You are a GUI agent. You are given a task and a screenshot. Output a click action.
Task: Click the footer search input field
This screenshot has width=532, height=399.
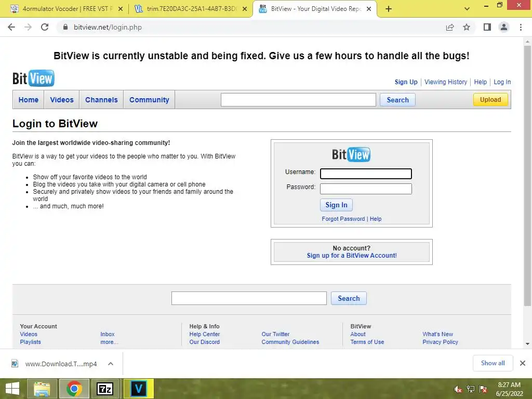[249, 298]
